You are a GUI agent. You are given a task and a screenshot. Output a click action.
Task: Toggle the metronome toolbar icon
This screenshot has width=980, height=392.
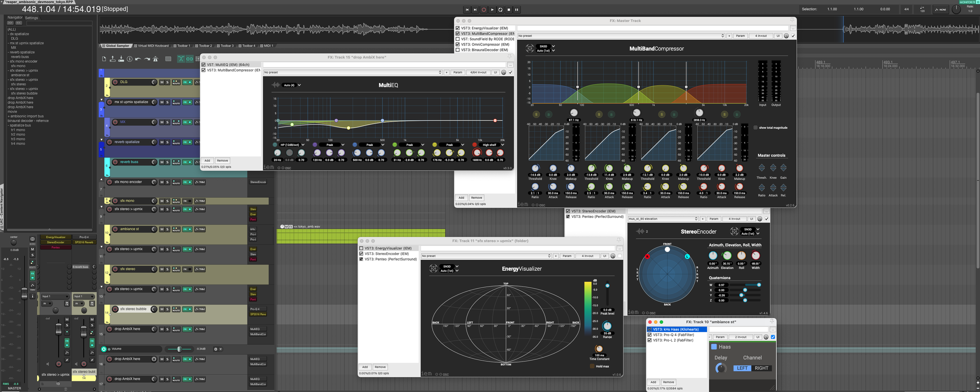click(155, 59)
